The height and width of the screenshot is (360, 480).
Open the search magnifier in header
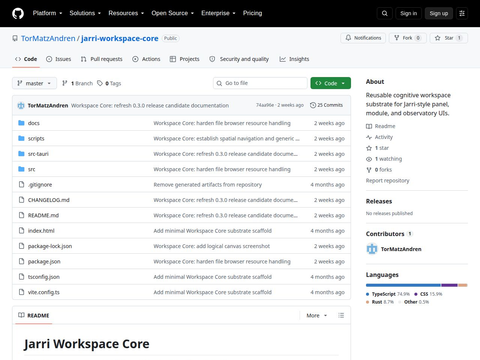click(x=385, y=13)
